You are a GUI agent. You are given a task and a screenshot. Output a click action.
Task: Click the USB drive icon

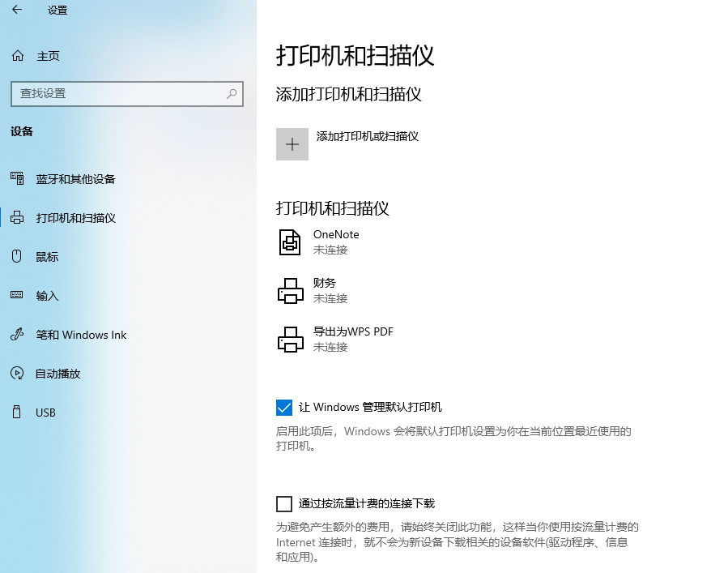point(17,413)
